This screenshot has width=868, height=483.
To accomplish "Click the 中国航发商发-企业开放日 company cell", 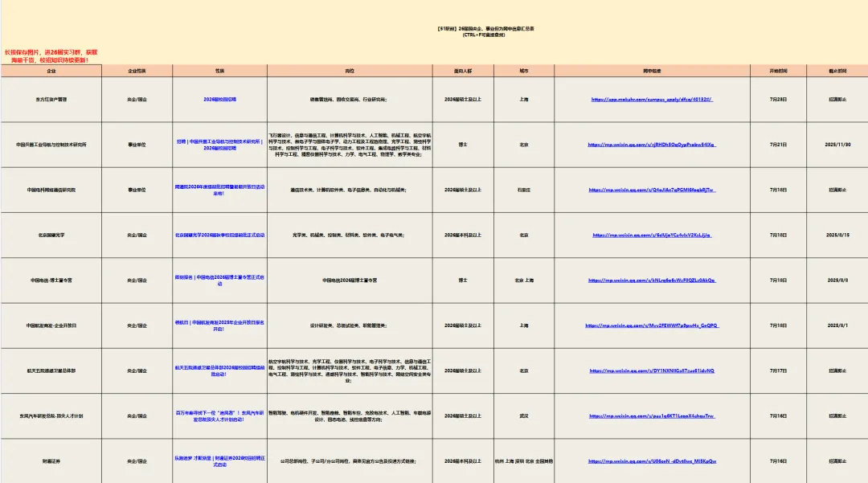I will (51, 325).
